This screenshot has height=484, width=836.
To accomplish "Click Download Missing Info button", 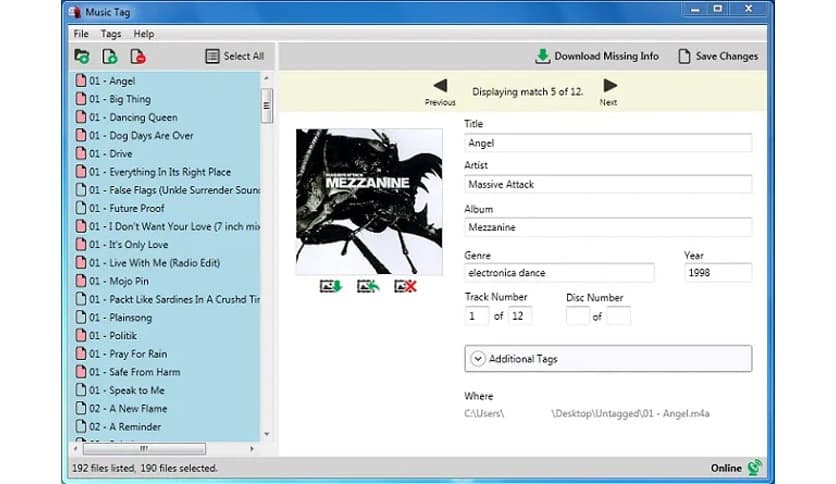I will pyautogui.click(x=596, y=56).
